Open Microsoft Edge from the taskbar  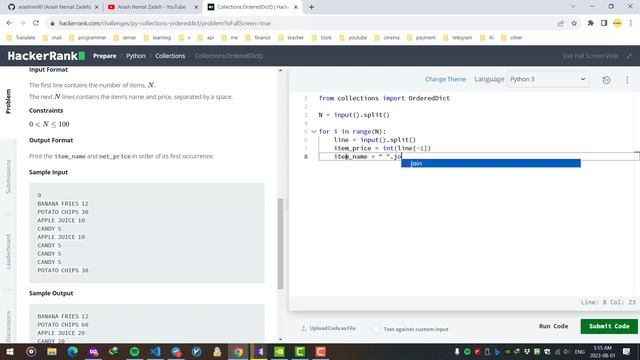(73, 351)
